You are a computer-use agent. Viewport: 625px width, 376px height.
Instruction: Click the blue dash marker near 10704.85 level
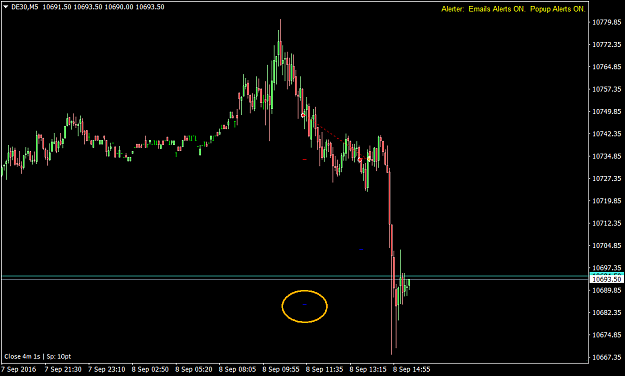(361, 250)
